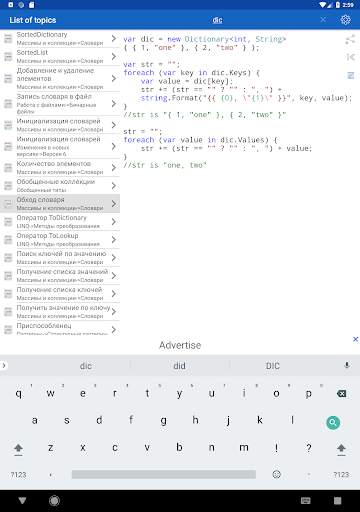Viewport: 360px width, 512px height.
Task: Tap the small blue note icon in code pane
Action: point(351,75)
